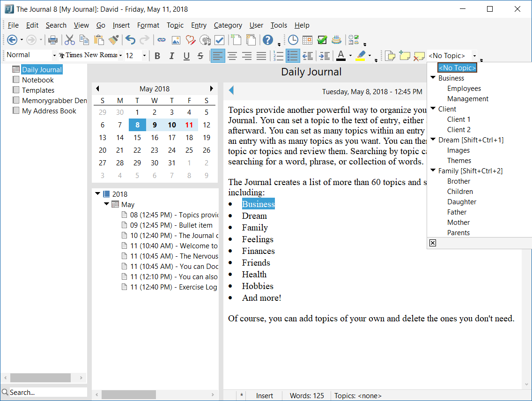
Task: Open the Entry menu
Action: point(199,25)
